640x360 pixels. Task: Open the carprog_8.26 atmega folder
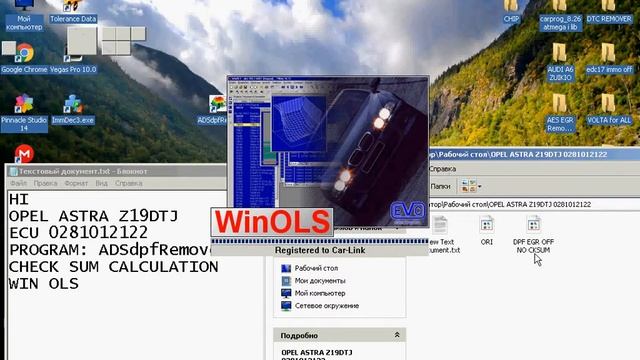[560, 16]
